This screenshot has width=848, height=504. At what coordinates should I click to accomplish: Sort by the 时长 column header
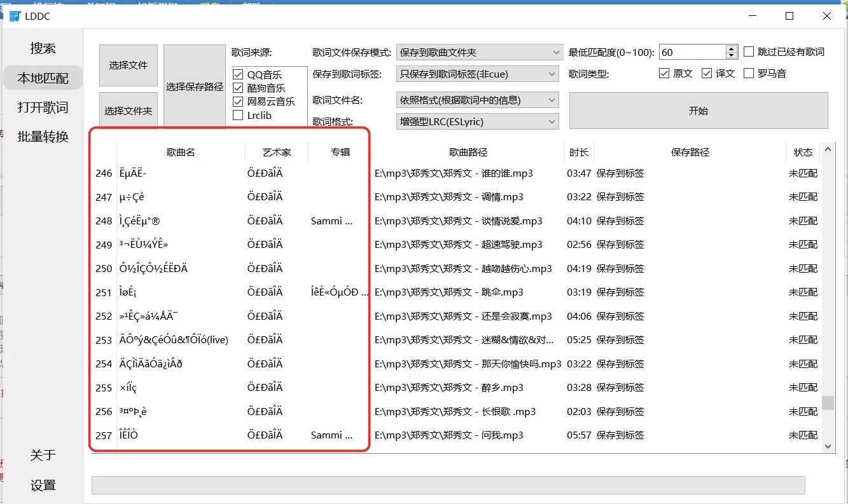[x=578, y=153]
